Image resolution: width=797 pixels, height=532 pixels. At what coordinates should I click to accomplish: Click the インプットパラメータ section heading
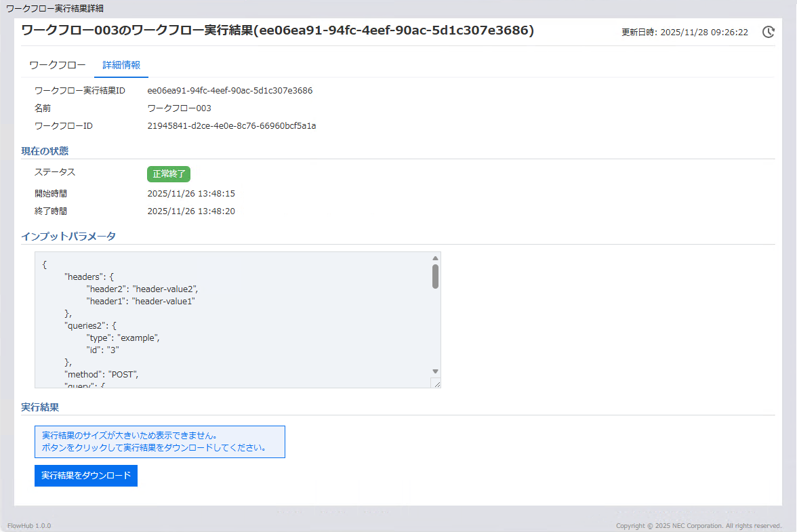point(68,237)
